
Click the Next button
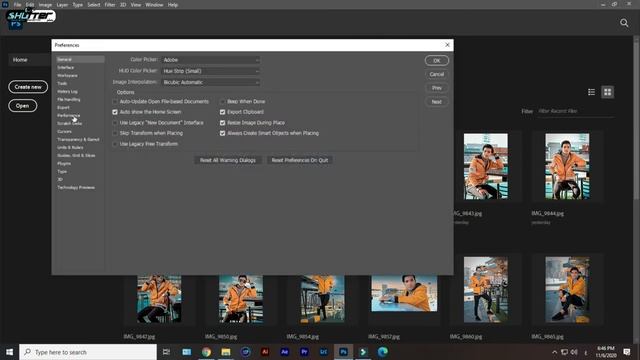[437, 102]
